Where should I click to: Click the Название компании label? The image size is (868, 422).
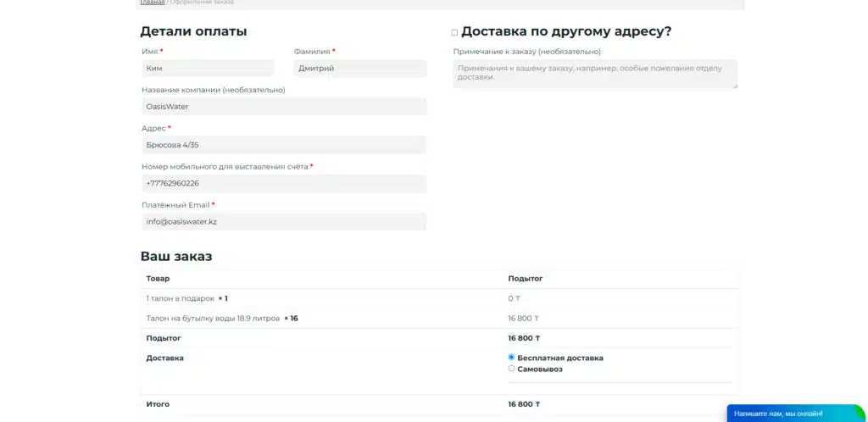[213, 90]
